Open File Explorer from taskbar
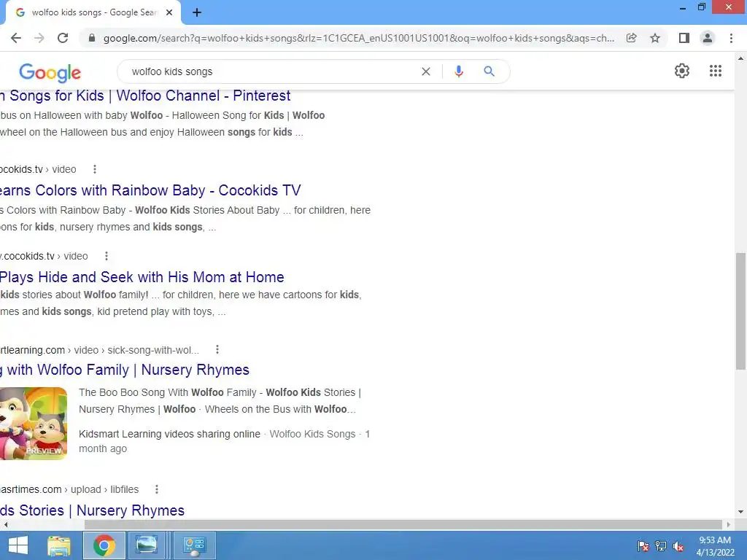The image size is (747, 560). pos(59,545)
